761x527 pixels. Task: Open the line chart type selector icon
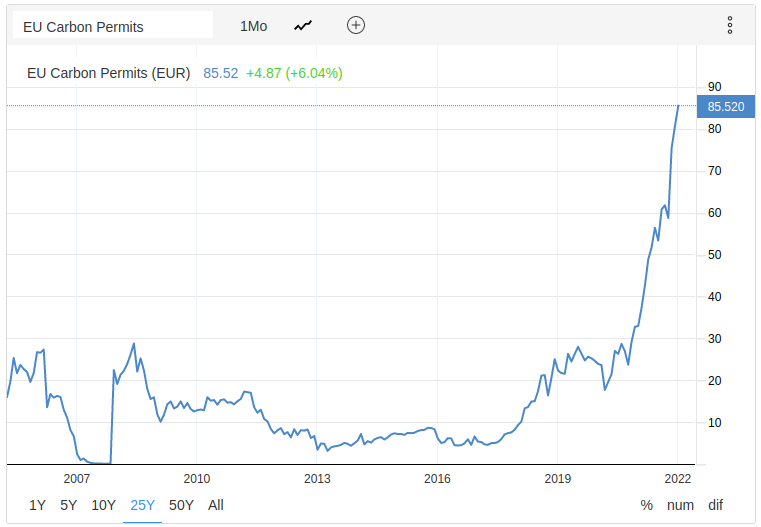click(303, 26)
